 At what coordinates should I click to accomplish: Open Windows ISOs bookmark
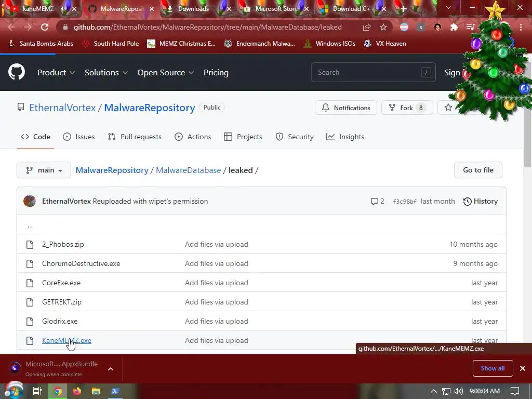point(329,44)
